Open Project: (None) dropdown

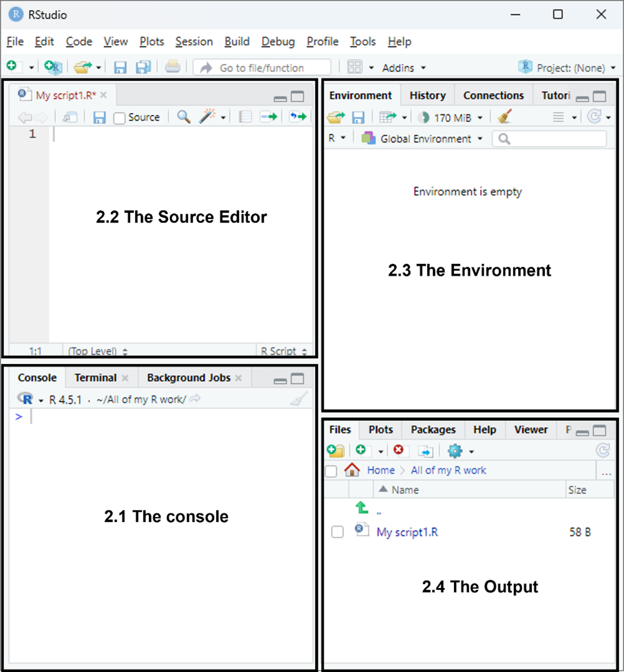tap(567, 68)
